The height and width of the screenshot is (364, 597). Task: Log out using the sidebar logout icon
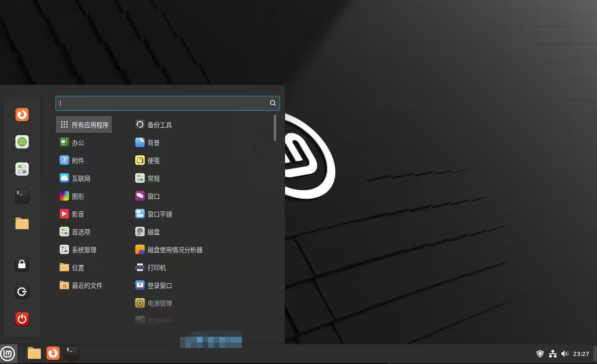point(22,292)
